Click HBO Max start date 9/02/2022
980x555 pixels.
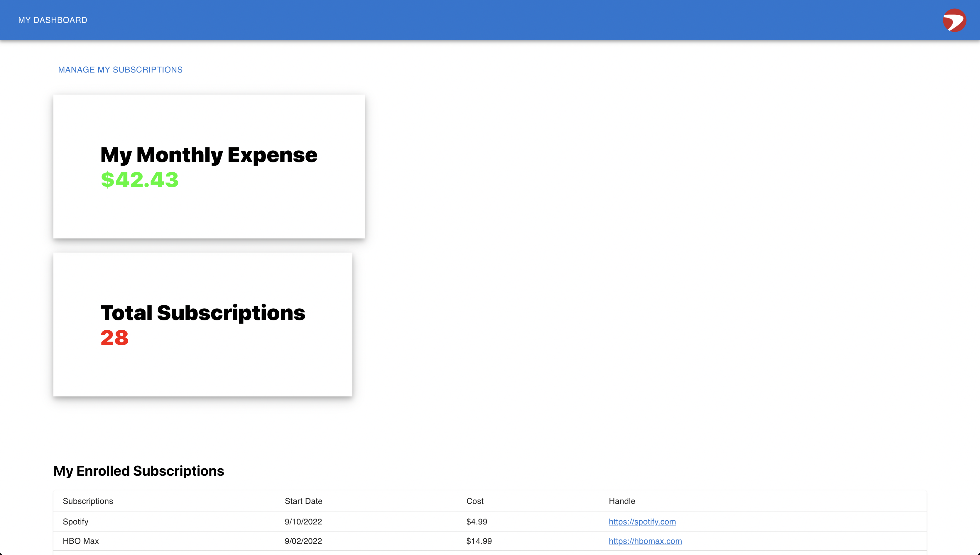[303, 541]
